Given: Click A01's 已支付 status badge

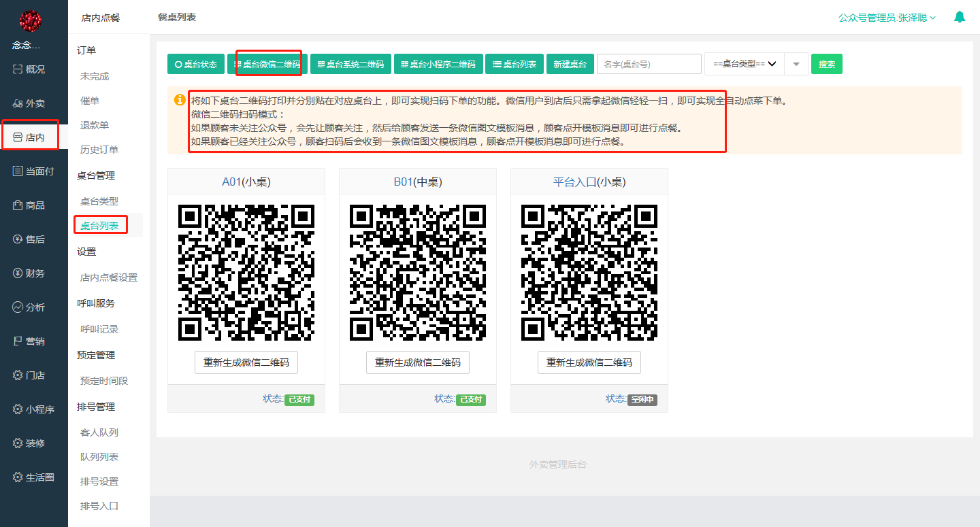Looking at the screenshot, I should pyautogui.click(x=299, y=400).
